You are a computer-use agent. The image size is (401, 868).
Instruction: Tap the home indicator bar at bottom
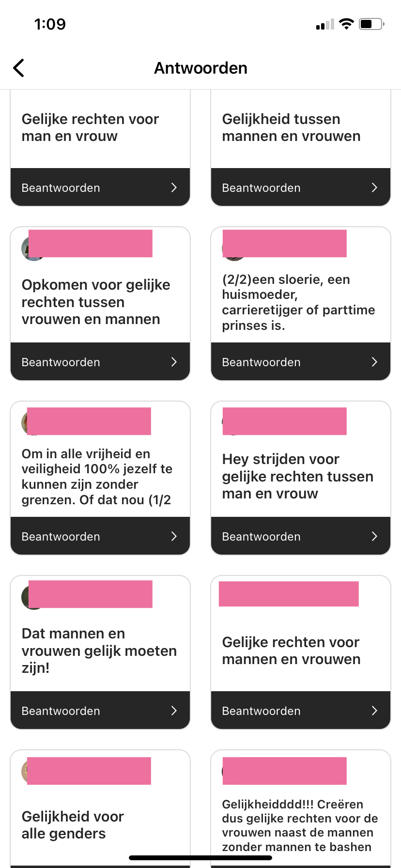click(x=200, y=858)
